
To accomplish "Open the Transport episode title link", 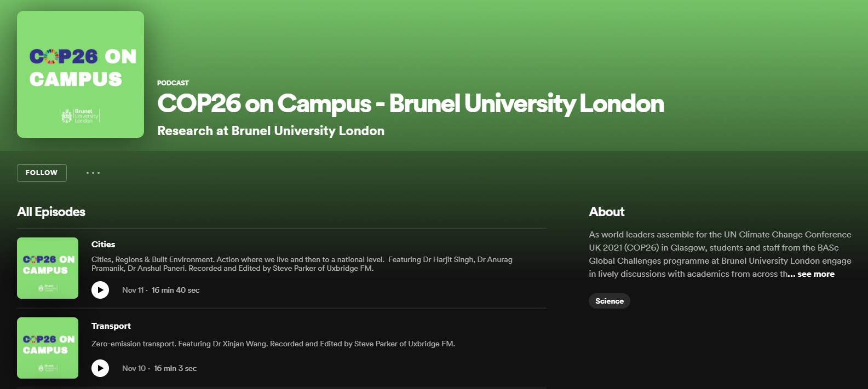I will 111,326.
